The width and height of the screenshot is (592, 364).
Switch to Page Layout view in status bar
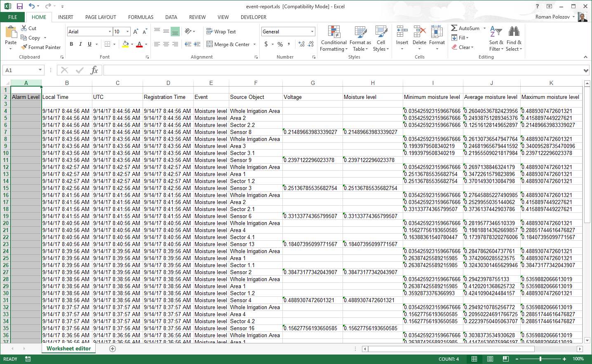(x=490, y=359)
